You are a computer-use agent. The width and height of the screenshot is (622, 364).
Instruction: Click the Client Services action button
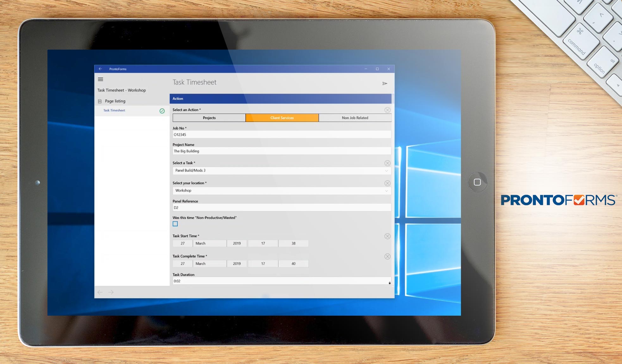pos(282,118)
